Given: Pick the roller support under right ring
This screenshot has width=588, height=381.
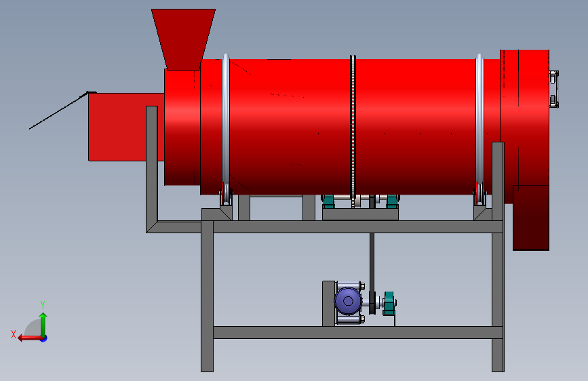Looking at the screenshot, I should coord(479,195).
